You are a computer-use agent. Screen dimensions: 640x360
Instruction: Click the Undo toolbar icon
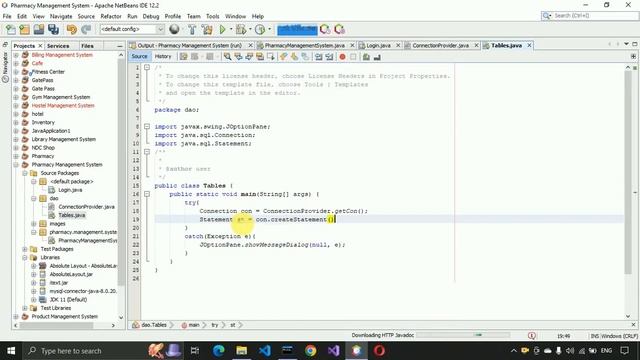(x=72, y=29)
